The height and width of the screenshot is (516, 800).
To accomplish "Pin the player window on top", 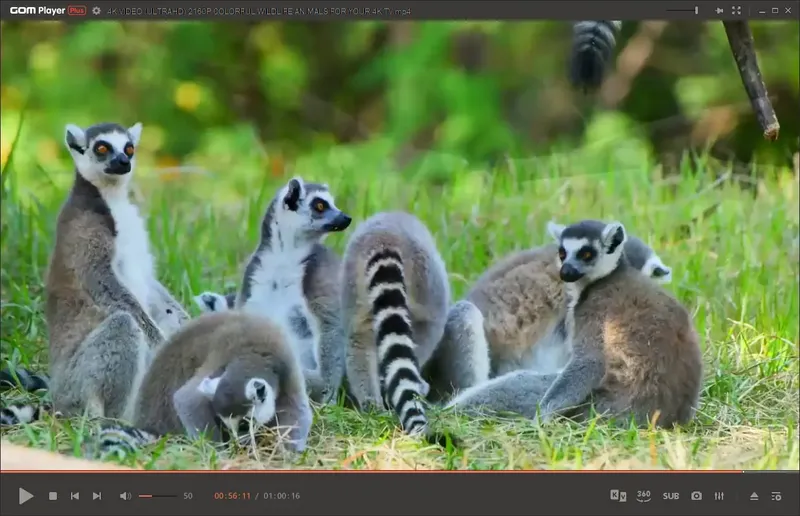I will pos(719,10).
